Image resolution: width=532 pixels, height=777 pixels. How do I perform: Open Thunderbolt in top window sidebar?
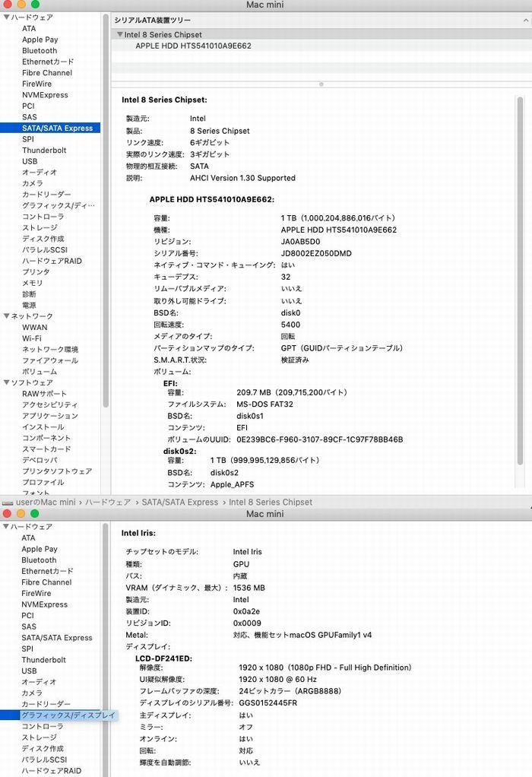click(44, 150)
